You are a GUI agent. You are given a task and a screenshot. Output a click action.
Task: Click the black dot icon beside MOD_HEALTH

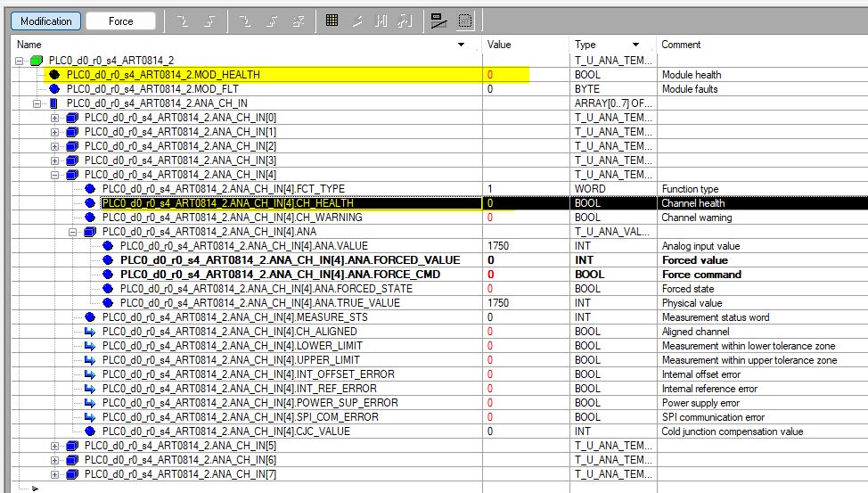click(54, 74)
